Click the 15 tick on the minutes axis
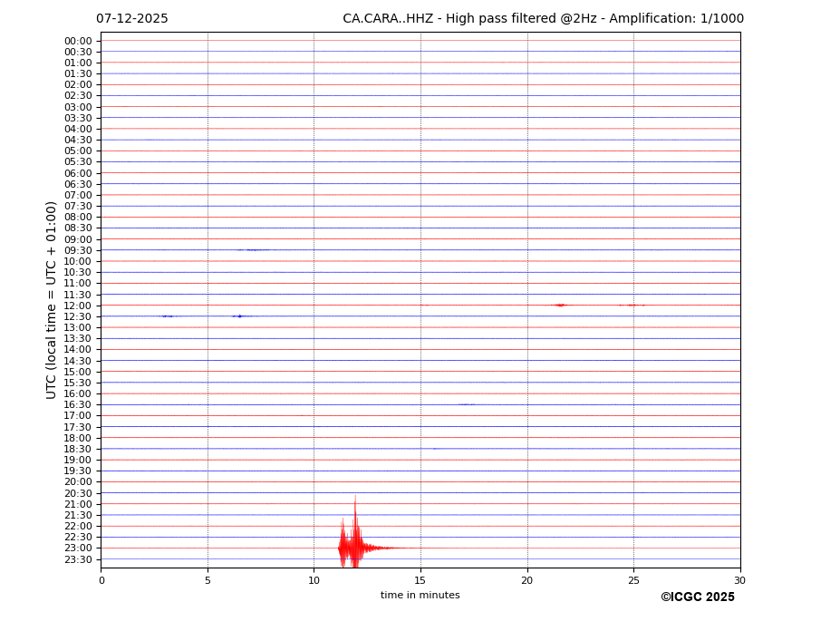This screenshot has height=631, width=840. (x=420, y=580)
